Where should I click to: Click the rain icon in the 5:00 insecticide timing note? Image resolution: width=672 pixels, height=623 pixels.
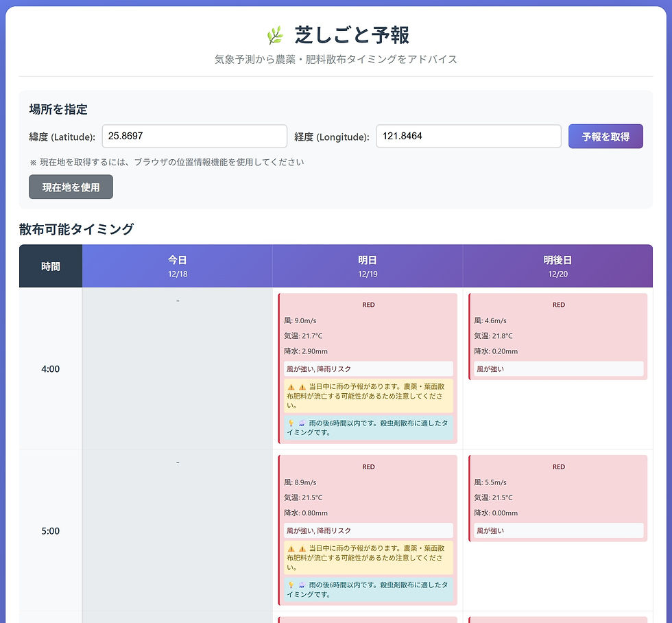(302, 585)
